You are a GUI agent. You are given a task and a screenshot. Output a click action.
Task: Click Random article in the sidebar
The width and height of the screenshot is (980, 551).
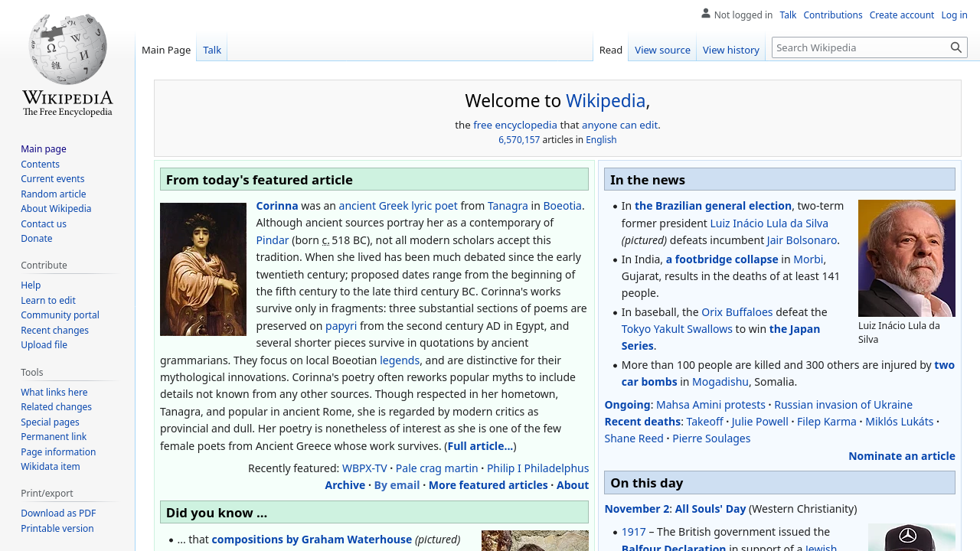pos(54,194)
